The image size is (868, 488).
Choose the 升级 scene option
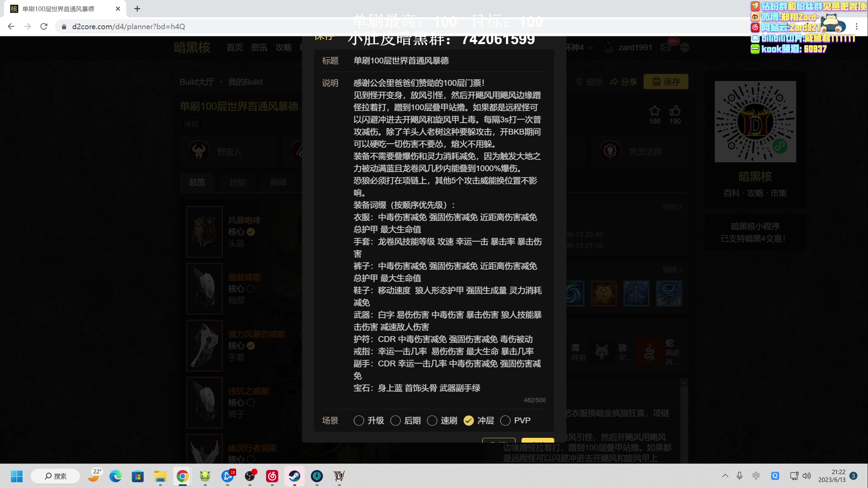point(359,420)
